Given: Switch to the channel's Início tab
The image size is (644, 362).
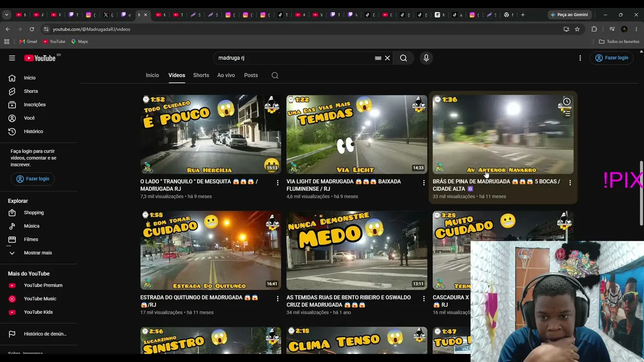Looking at the screenshot, I should (152, 75).
